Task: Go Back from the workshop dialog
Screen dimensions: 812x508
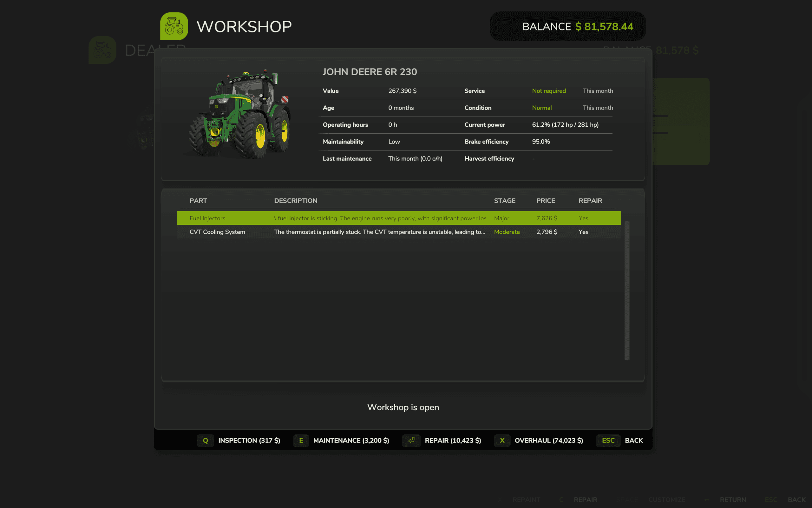Action: click(x=634, y=440)
